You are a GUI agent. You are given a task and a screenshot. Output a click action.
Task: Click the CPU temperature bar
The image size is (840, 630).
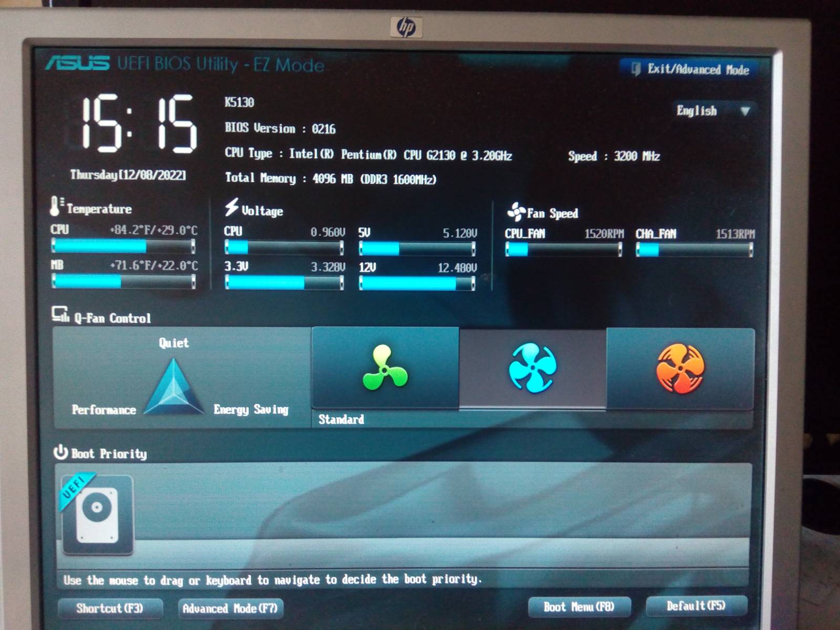point(123,246)
